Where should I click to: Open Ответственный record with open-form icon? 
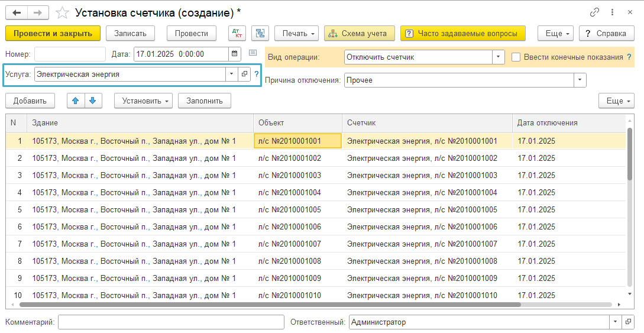(x=628, y=322)
